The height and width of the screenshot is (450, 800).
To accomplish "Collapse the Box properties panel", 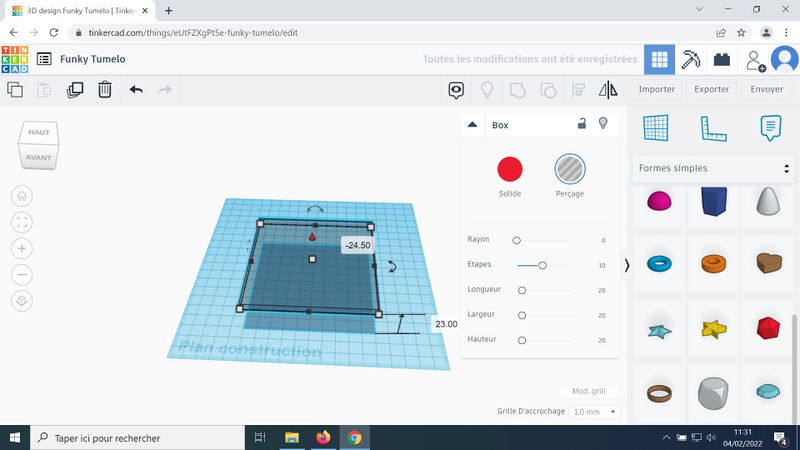I will pyautogui.click(x=472, y=124).
